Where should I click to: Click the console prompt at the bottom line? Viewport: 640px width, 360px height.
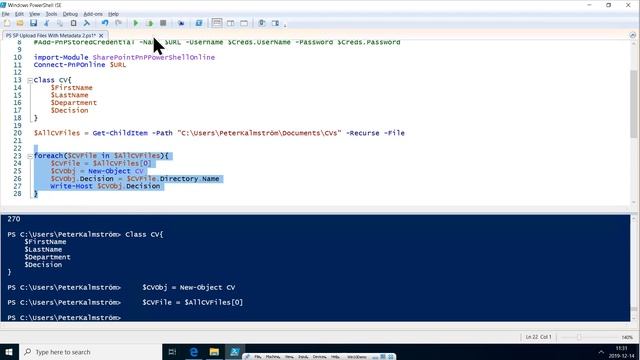pos(64,318)
